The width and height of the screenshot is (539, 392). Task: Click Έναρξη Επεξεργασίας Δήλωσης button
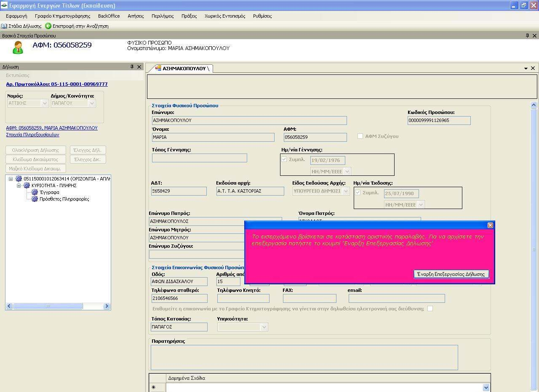pyautogui.click(x=451, y=274)
